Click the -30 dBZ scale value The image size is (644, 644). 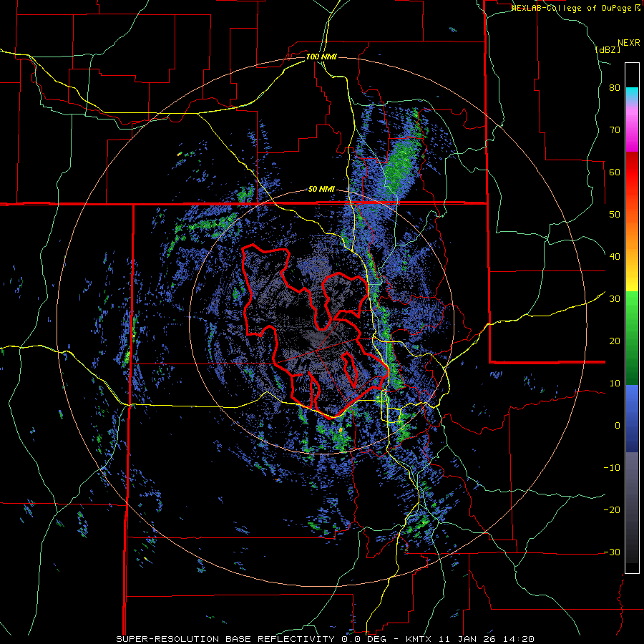(612, 552)
